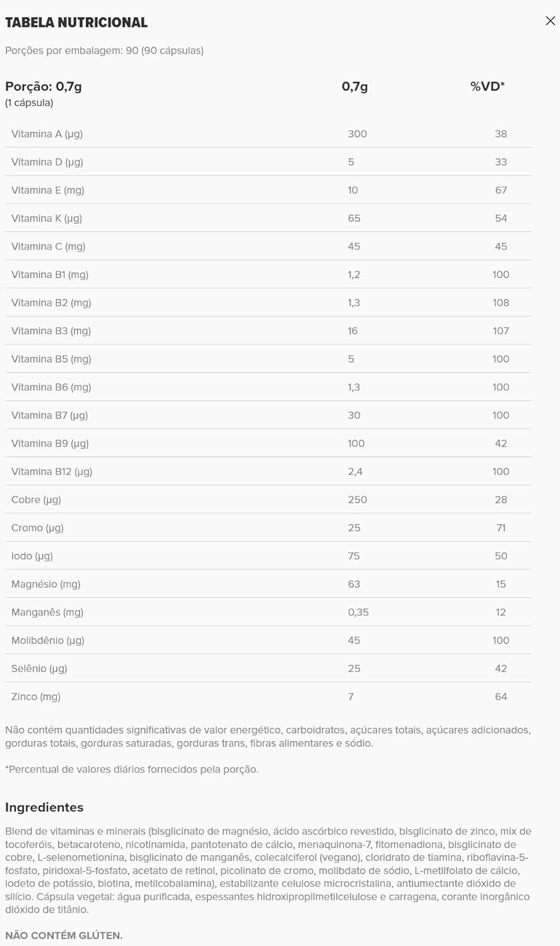Screen dimensions: 560x946
Task: Select the NÃO CONTÉM GLÚTEN text
Action: 63,937
